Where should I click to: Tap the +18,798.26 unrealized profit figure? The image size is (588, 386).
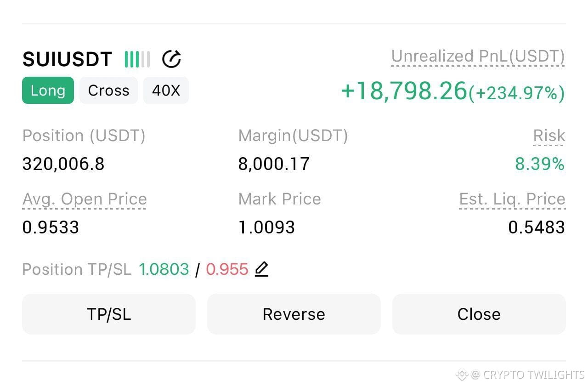tap(404, 91)
